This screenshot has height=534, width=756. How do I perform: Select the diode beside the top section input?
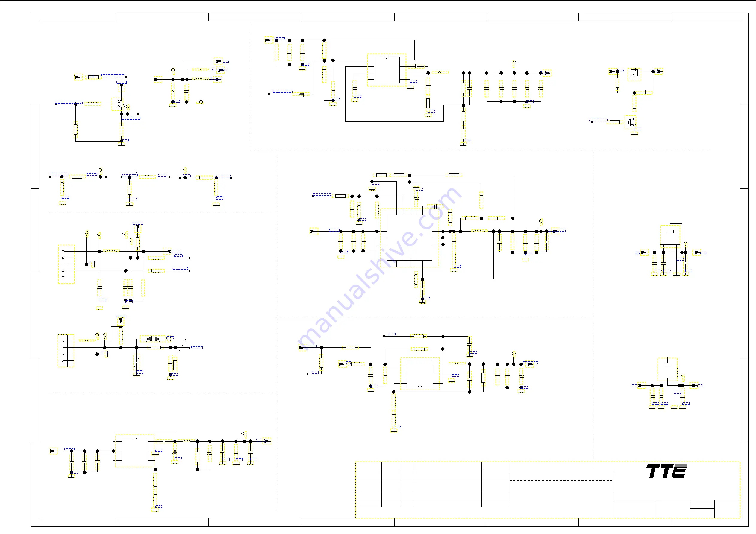(x=301, y=94)
